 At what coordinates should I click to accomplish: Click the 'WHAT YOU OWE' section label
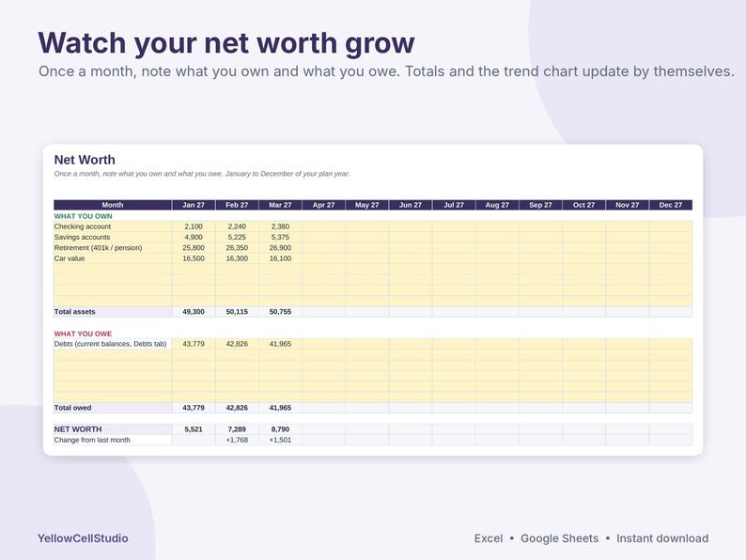83,334
